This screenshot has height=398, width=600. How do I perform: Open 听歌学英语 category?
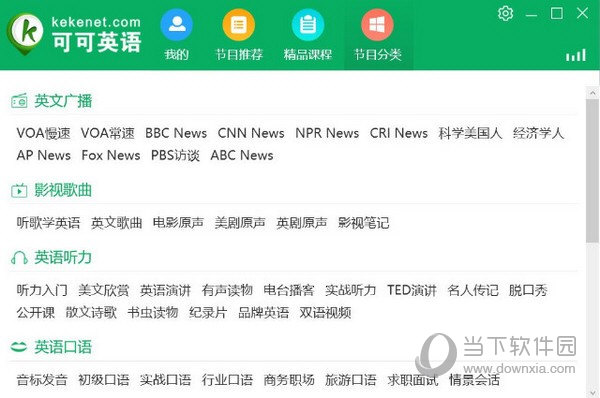tap(48, 223)
